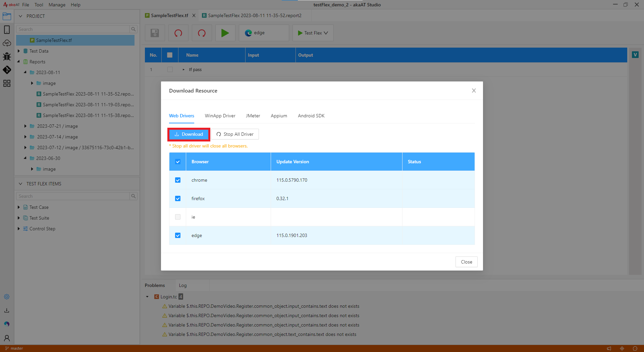Open the Help menu

point(75,5)
